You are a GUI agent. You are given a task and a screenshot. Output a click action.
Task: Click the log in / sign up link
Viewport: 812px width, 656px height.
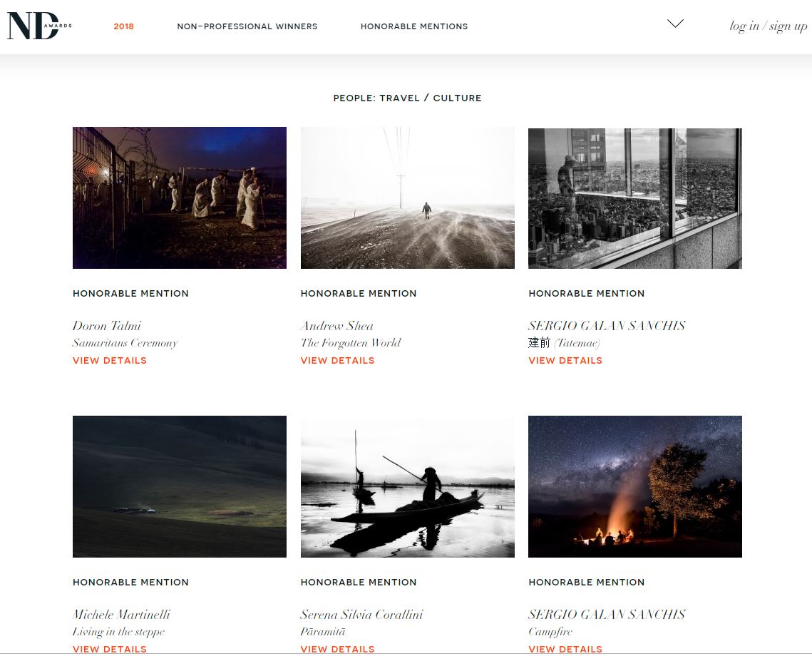(x=768, y=26)
